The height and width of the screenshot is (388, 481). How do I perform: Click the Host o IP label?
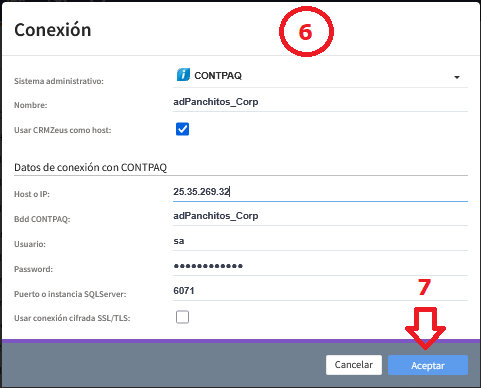(32, 194)
